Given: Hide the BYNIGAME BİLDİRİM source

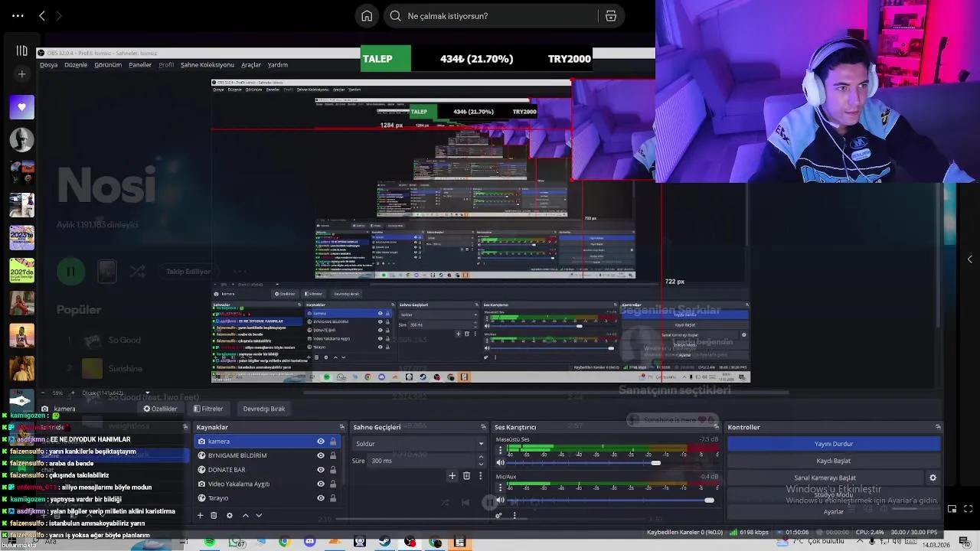Looking at the screenshot, I should 321,455.
